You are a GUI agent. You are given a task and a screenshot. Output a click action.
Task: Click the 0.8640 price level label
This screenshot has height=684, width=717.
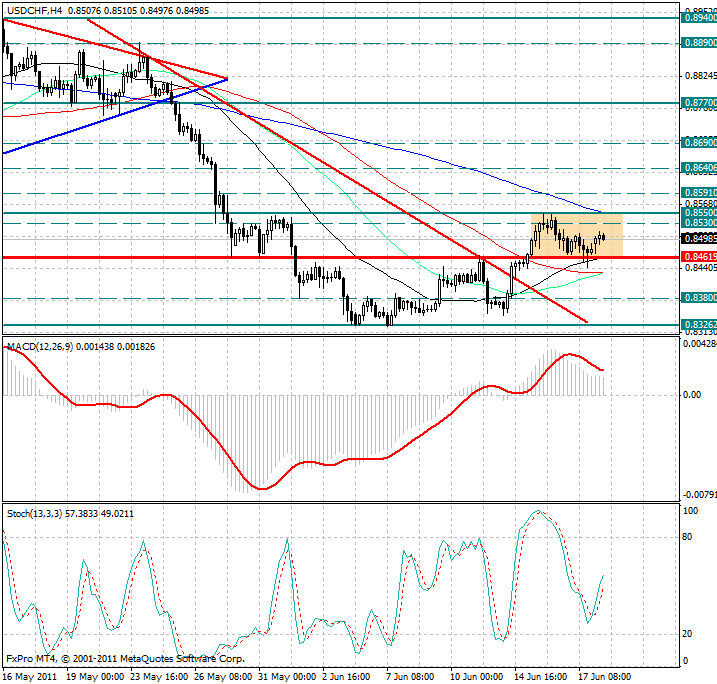point(699,168)
